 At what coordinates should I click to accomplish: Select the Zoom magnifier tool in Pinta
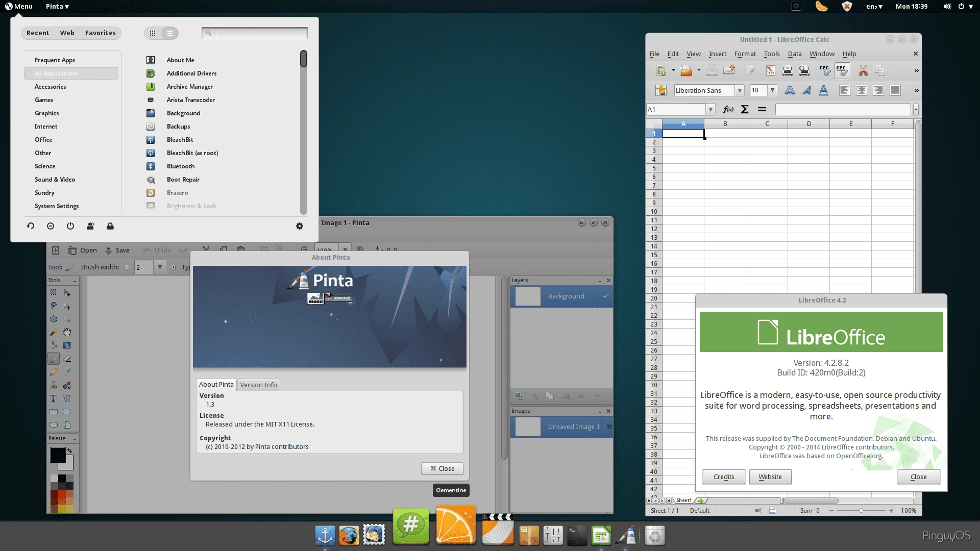pyautogui.click(x=67, y=319)
